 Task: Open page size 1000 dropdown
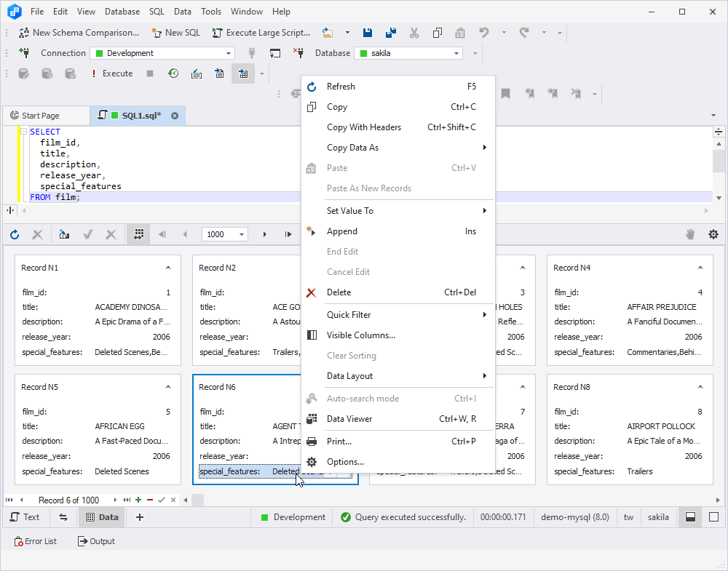click(x=242, y=235)
